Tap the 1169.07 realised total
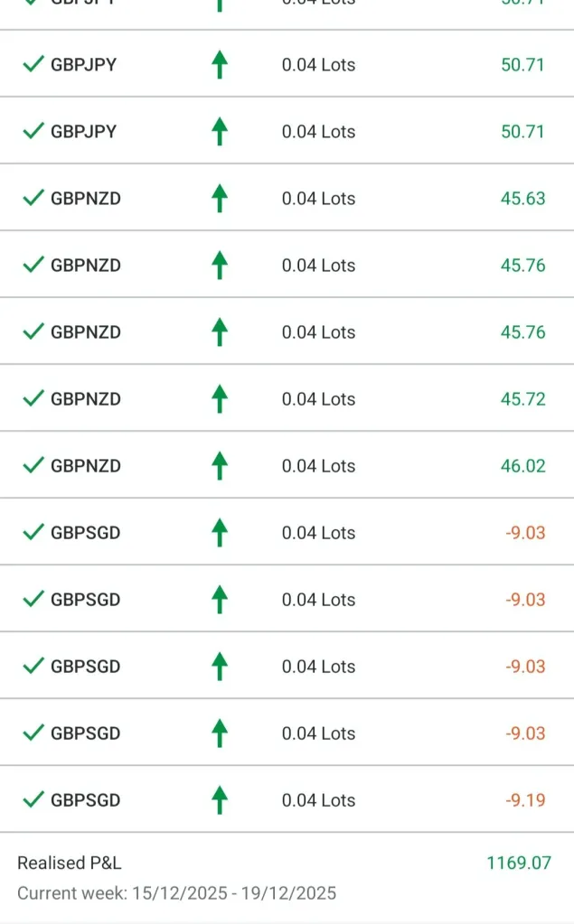Image resolution: width=574 pixels, height=924 pixels. pyautogui.click(x=518, y=863)
